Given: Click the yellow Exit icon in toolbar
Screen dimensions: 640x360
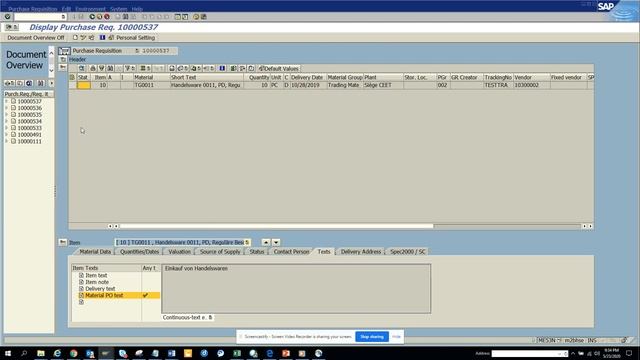Looking at the screenshot, I should pos(99,17).
